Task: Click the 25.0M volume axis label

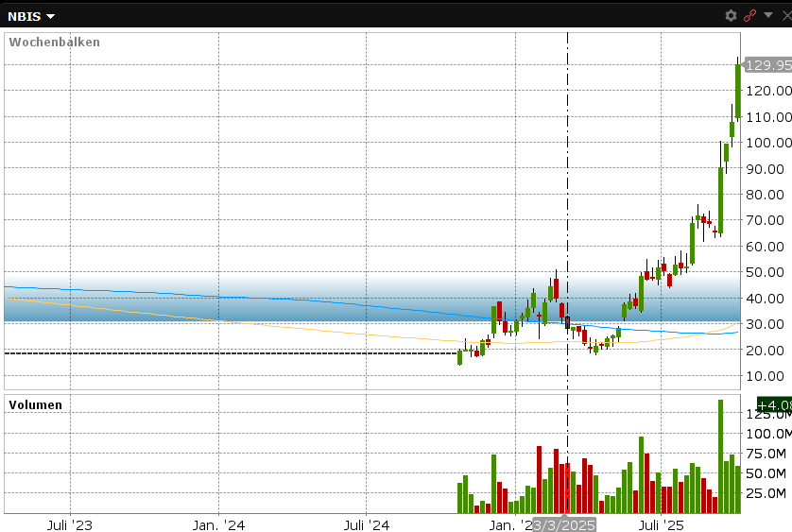Action: coord(766,493)
